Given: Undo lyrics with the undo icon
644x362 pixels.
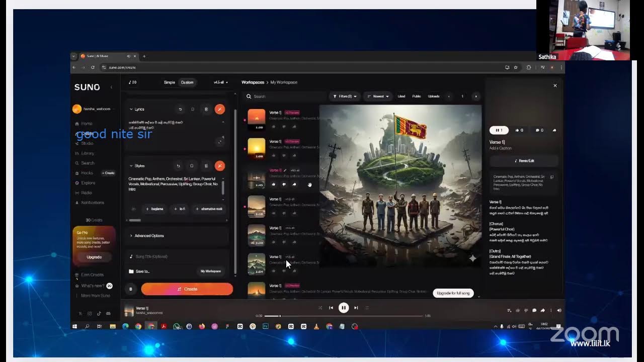Looking at the screenshot, I should pos(180,109).
